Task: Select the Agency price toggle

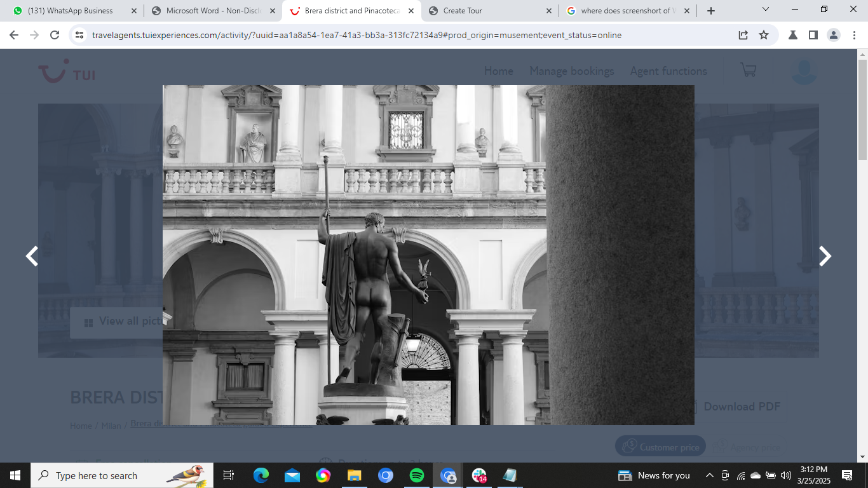Action: [747, 447]
